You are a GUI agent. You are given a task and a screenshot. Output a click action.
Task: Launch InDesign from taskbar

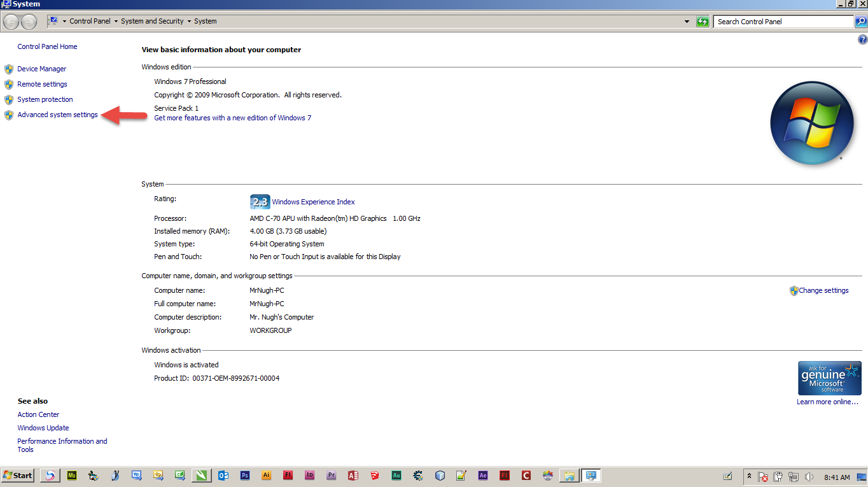click(x=310, y=476)
